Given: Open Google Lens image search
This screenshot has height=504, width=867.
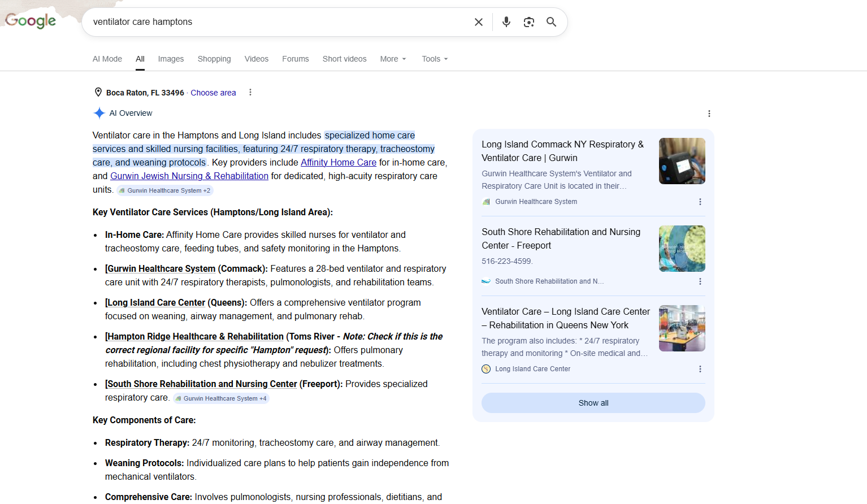Looking at the screenshot, I should click(x=529, y=21).
